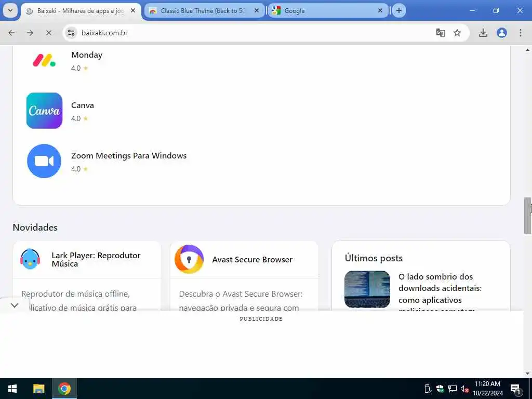Click the muted volume tray icon
The width and height of the screenshot is (532, 399).
(x=464, y=389)
